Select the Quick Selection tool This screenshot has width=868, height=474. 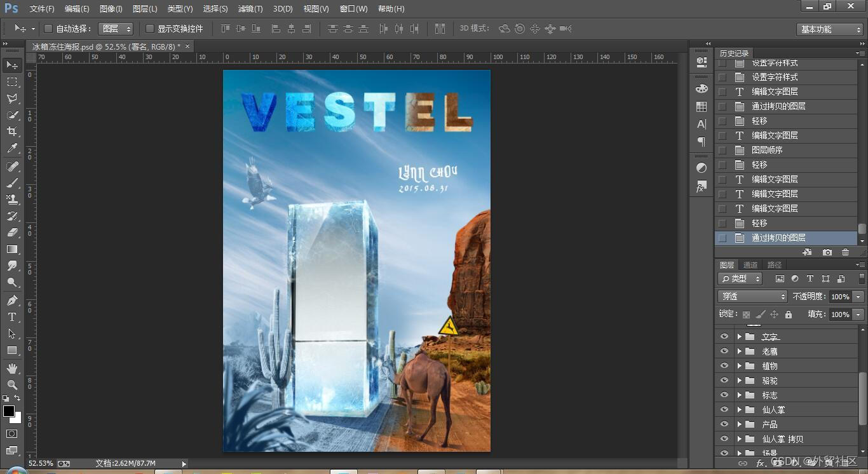(x=12, y=115)
